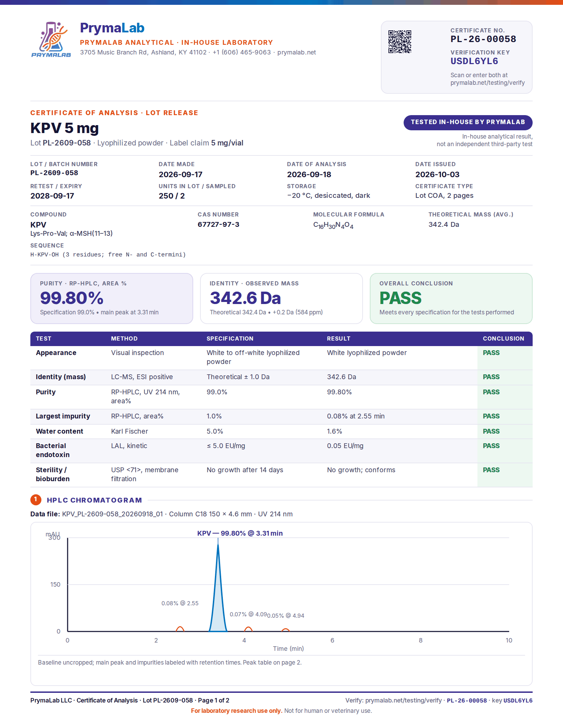Click the footer verify link prymalab.net/testing/verify

(x=403, y=700)
